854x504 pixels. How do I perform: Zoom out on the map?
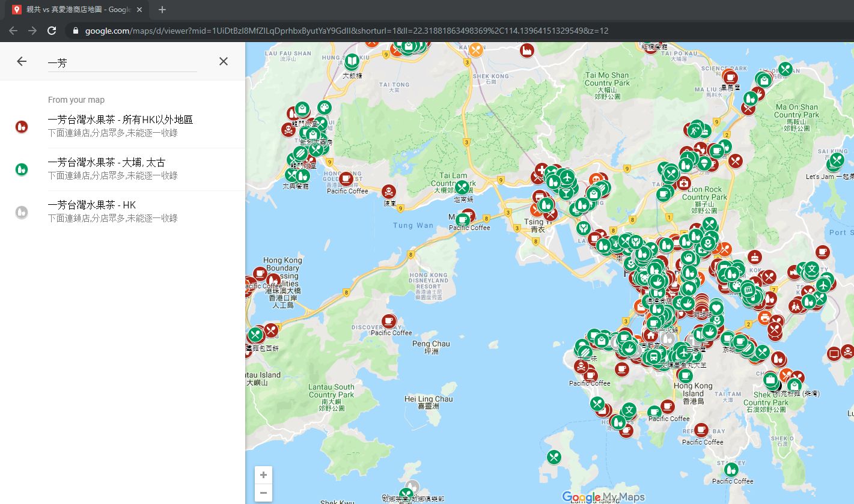(263, 493)
